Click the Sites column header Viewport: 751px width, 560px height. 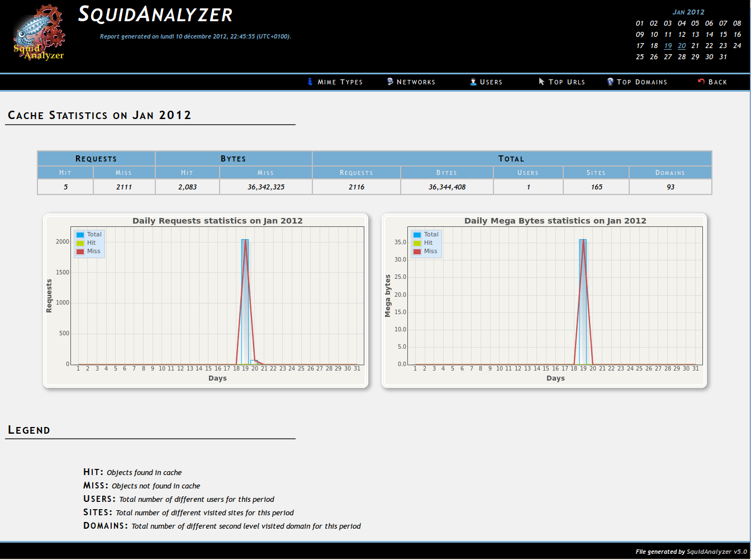click(596, 173)
